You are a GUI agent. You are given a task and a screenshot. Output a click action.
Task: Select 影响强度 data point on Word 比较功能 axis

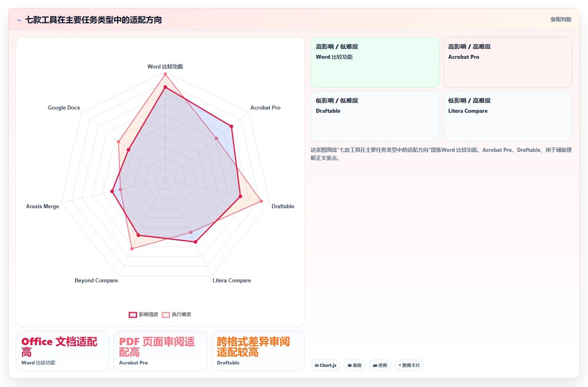tap(165, 87)
